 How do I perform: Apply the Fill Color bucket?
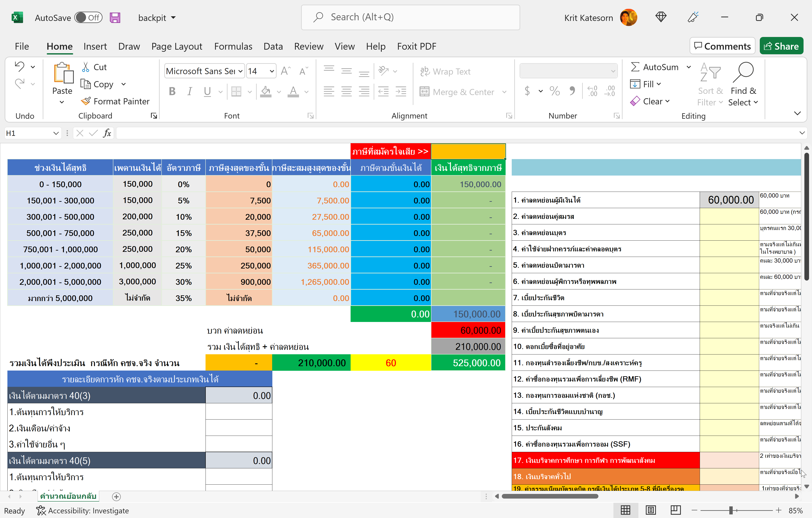click(x=266, y=91)
